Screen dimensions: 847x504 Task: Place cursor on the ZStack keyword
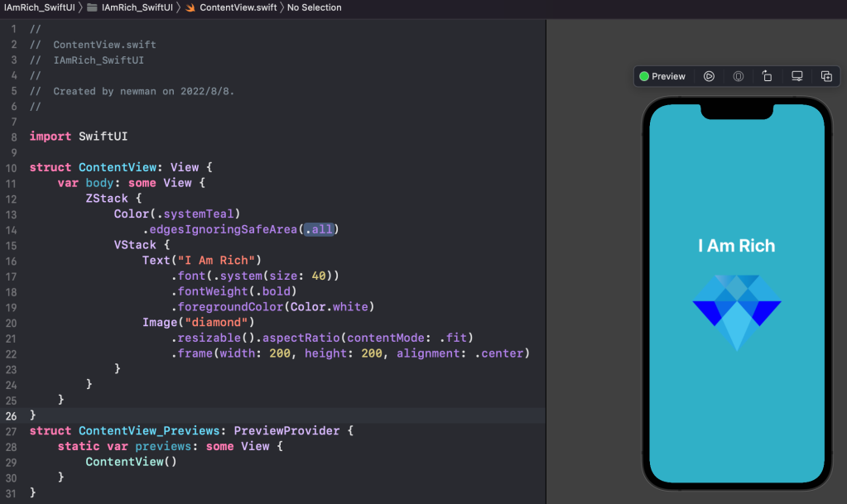click(107, 199)
